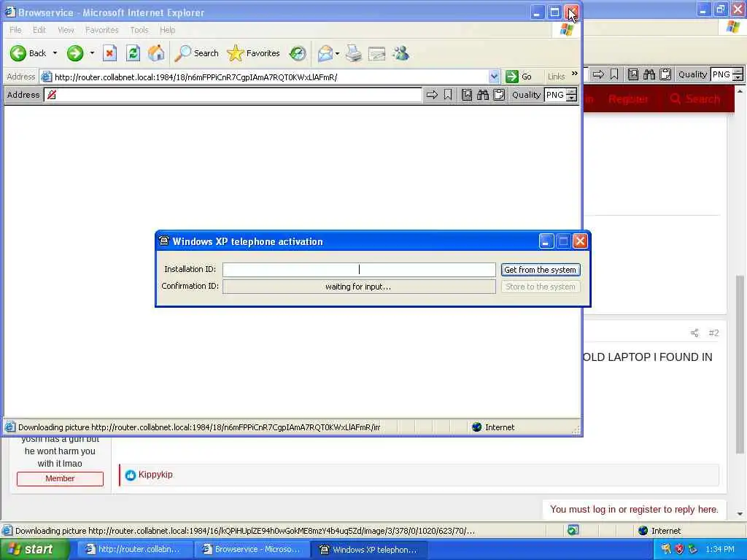This screenshot has height=560, width=747.
Task: Click the #2 post number link
Action: coord(713,332)
